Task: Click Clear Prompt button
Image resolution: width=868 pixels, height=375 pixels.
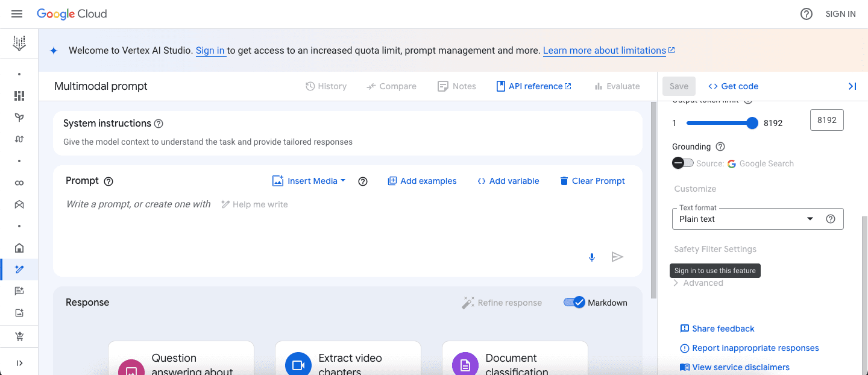Action: tap(592, 181)
